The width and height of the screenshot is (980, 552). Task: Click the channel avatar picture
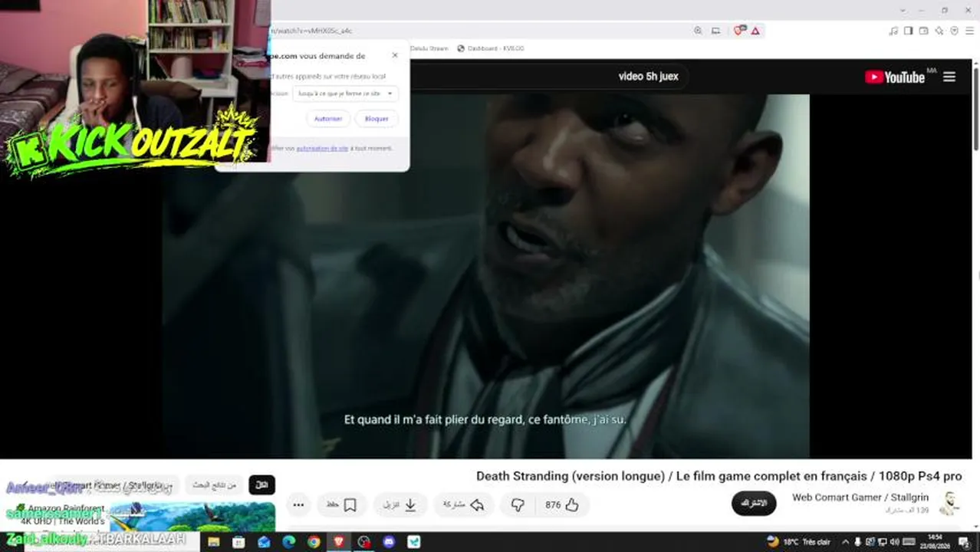(951, 503)
